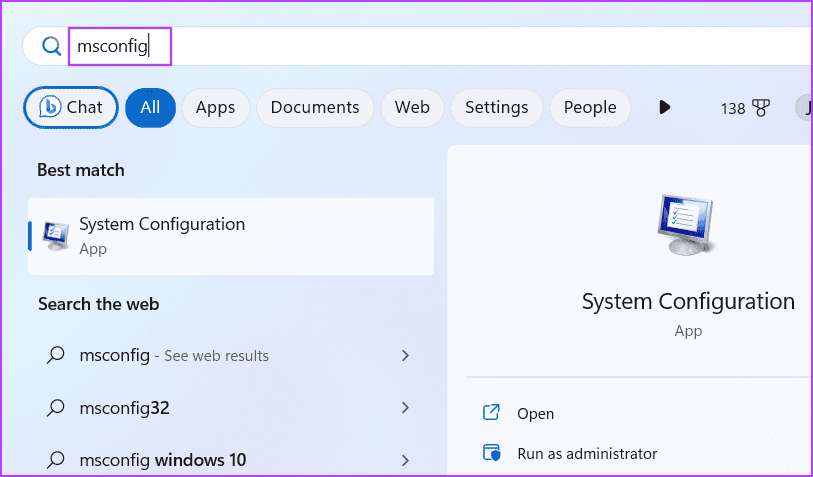813x477 pixels.
Task: Select the All filter tab
Action: 150,107
